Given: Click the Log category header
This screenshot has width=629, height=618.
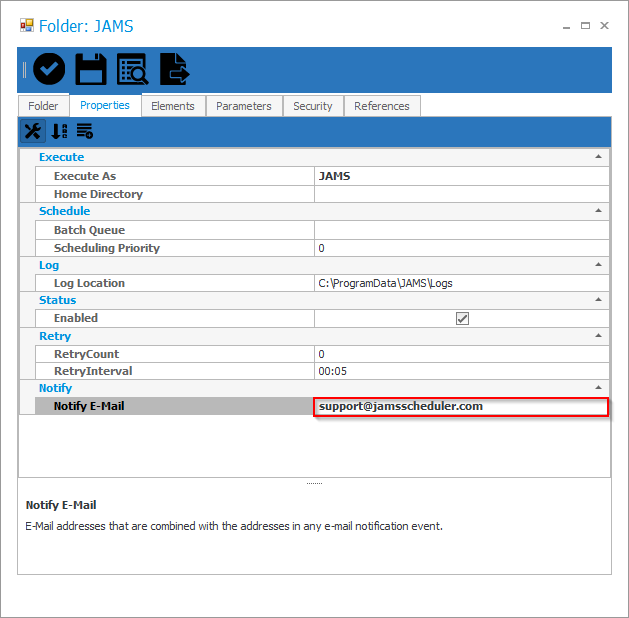Looking at the screenshot, I should [x=49, y=265].
